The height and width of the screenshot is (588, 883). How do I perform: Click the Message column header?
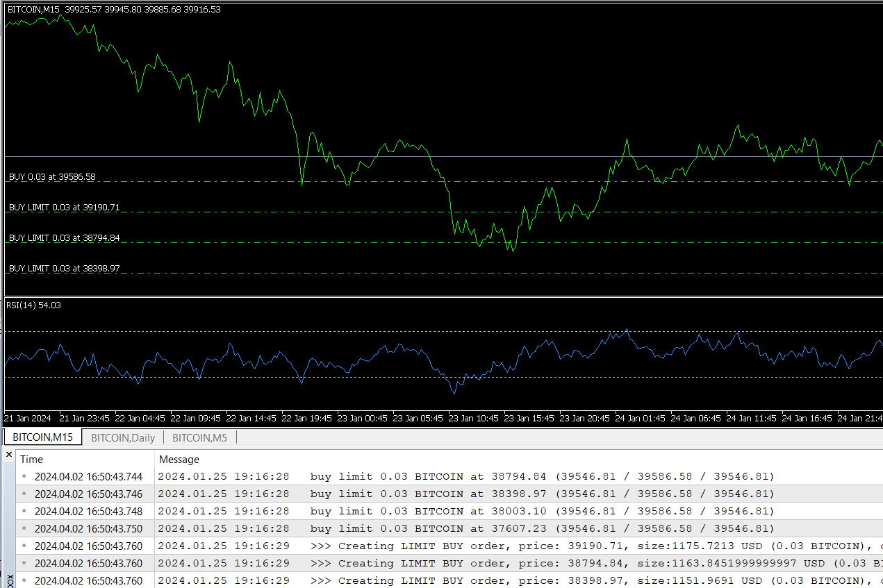tap(179, 459)
